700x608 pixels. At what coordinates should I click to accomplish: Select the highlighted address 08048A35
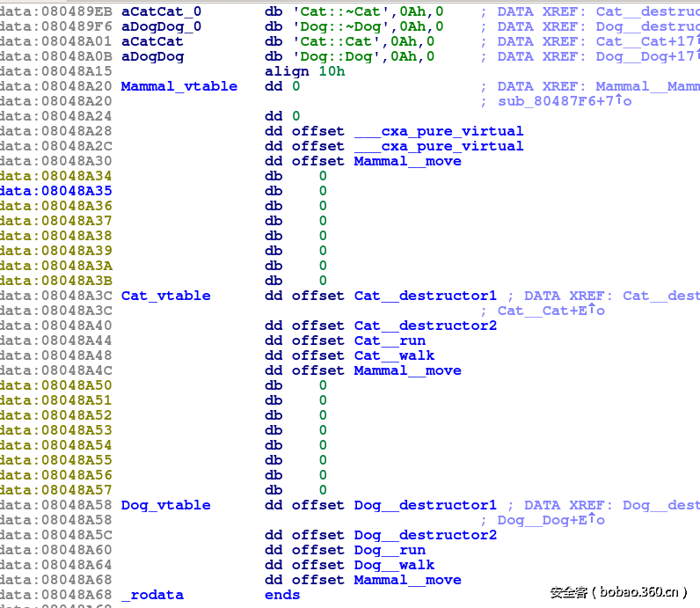click(x=56, y=191)
